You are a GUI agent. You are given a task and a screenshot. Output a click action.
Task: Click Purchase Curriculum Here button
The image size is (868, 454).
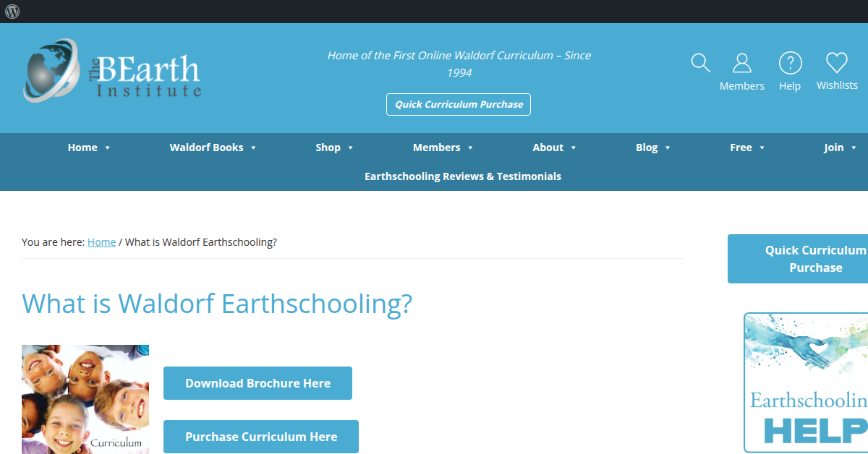(260, 437)
